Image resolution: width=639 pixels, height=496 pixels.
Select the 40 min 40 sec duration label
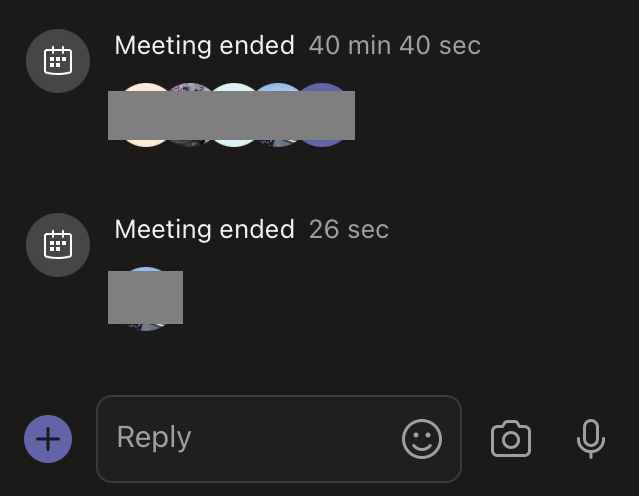395,45
